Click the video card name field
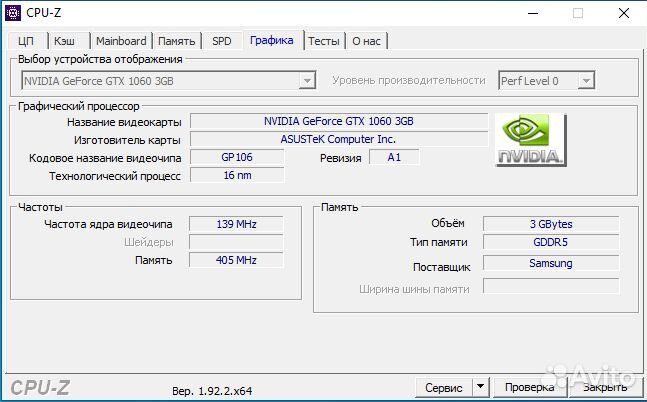The height and width of the screenshot is (402, 647). tap(339, 121)
